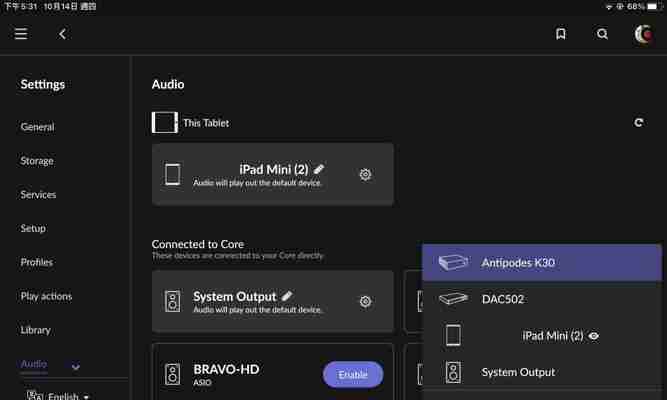
Task: Go back with the back arrow
Action: pos(62,34)
